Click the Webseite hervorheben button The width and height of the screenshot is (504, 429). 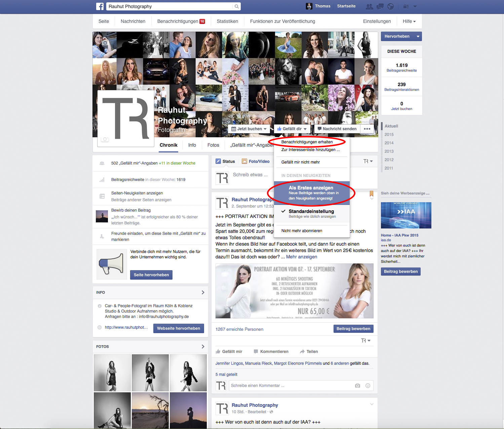(x=179, y=328)
